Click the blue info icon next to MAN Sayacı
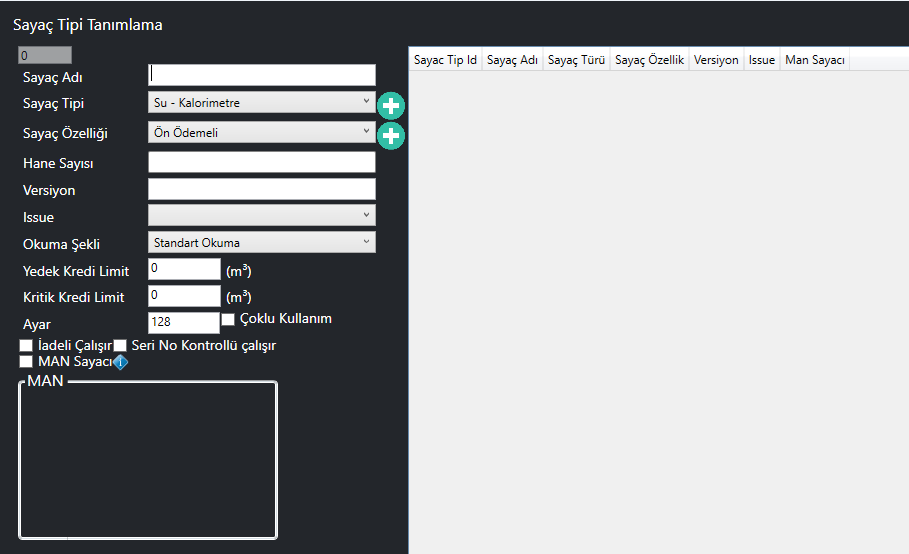Viewport: 909px width, 554px height. click(x=119, y=363)
